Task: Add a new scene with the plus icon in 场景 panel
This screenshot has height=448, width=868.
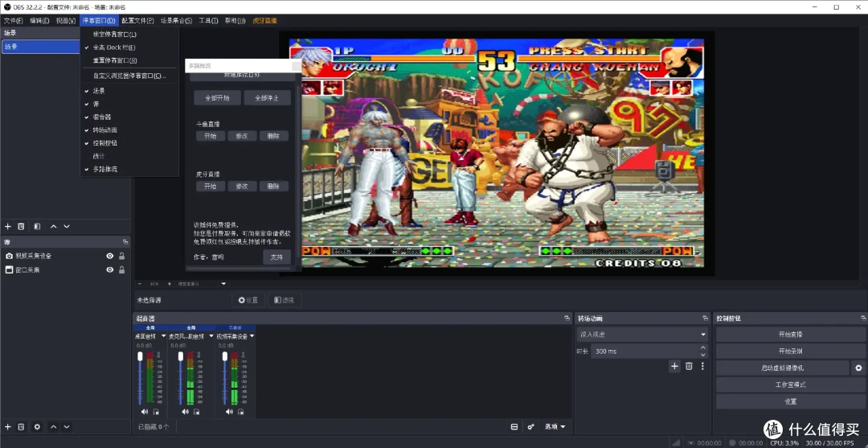Action: click(8, 227)
